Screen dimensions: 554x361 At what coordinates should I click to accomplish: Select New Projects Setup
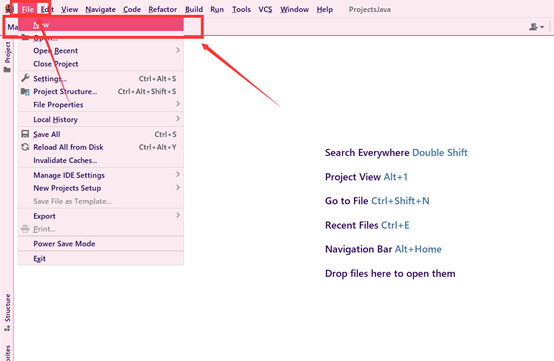[101, 188]
